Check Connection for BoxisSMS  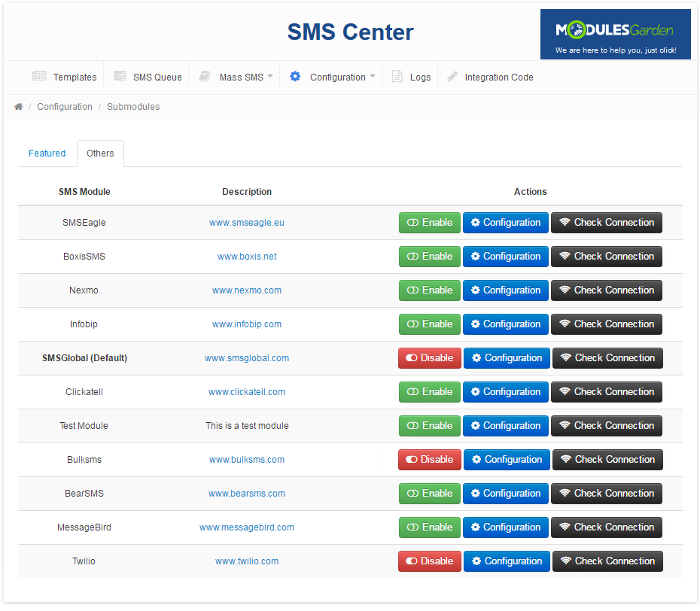pyautogui.click(x=606, y=257)
